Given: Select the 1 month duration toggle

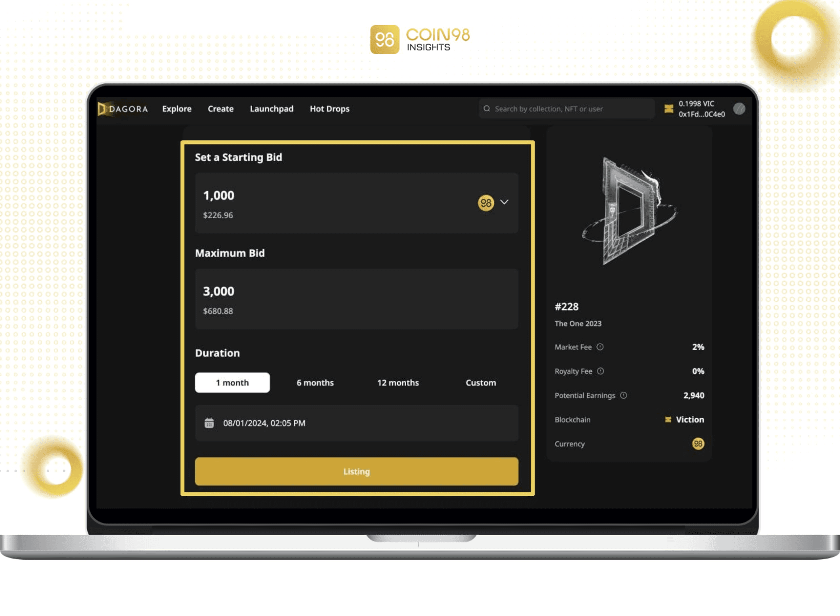Looking at the screenshot, I should (x=232, y=382).
